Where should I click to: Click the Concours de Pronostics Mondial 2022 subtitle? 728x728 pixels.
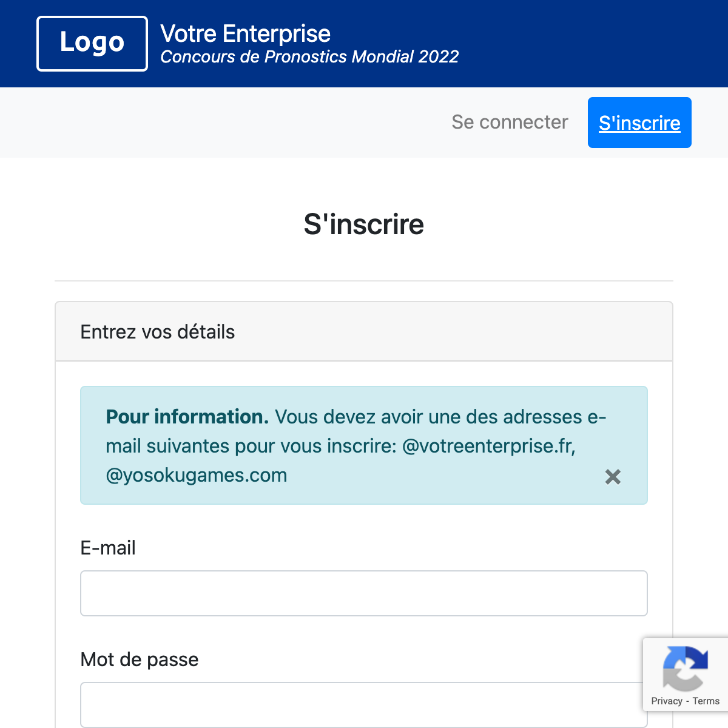(309, 57)
